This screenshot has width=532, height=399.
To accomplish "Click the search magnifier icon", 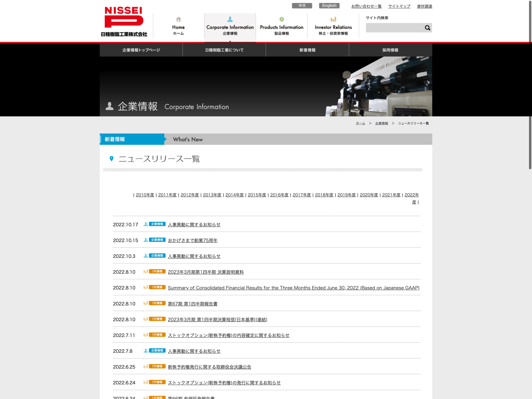I will tap(427, 28).
